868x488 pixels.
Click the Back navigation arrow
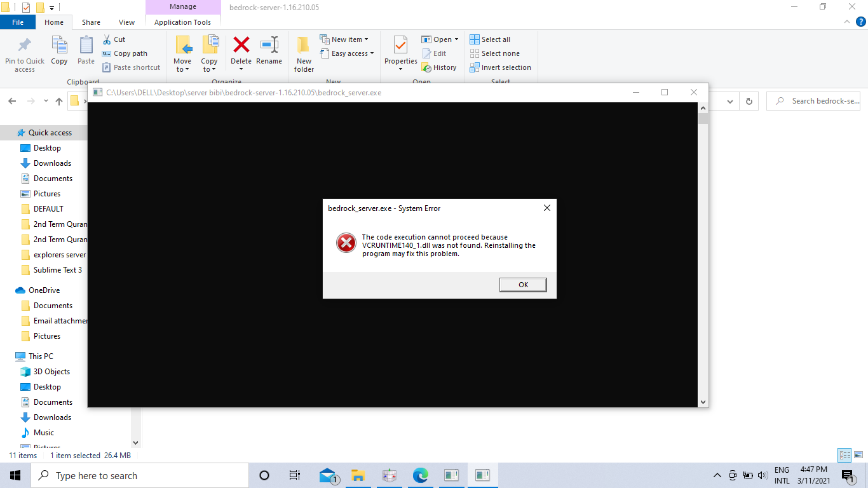12,101
